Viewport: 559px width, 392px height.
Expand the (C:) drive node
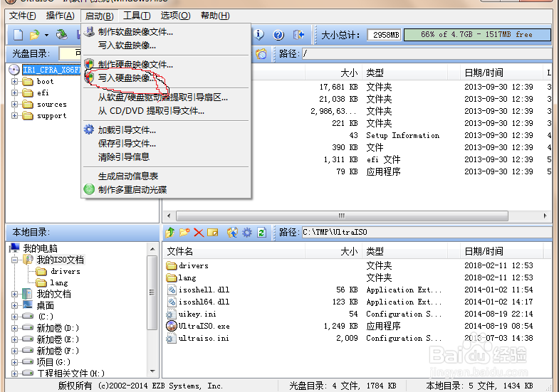pos(14,317)
